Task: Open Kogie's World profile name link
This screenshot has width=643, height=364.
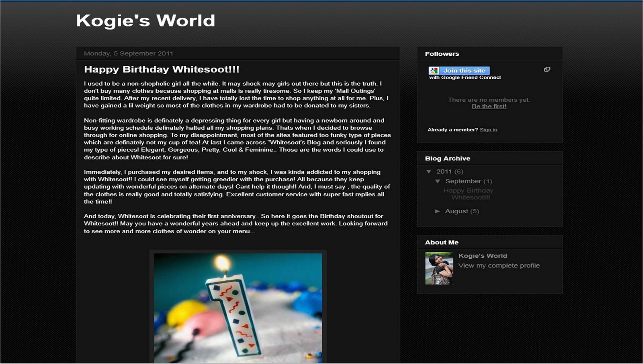Action: pos(483,256)
